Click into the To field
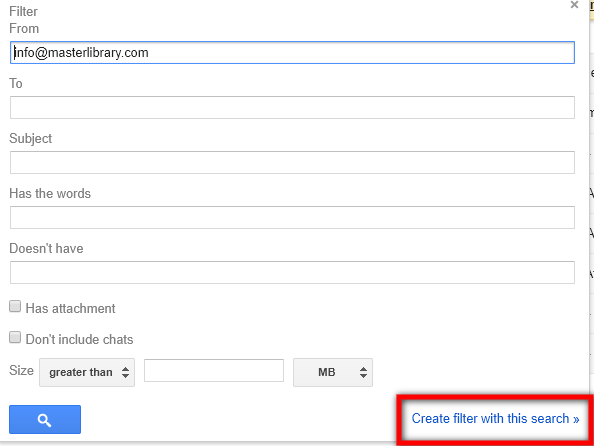The image size is (594, 446). point(292,107)
